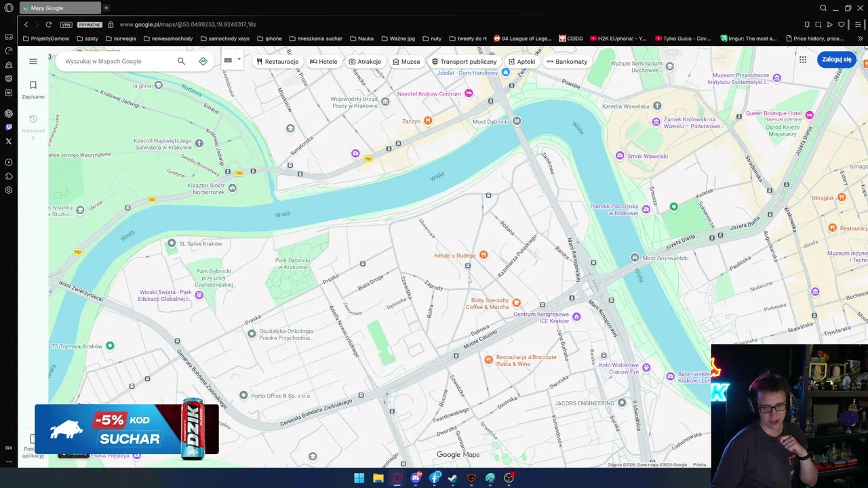Click the browser address bar URL
The height and width of the screenshot is (488, 868).
click(188, 24)
